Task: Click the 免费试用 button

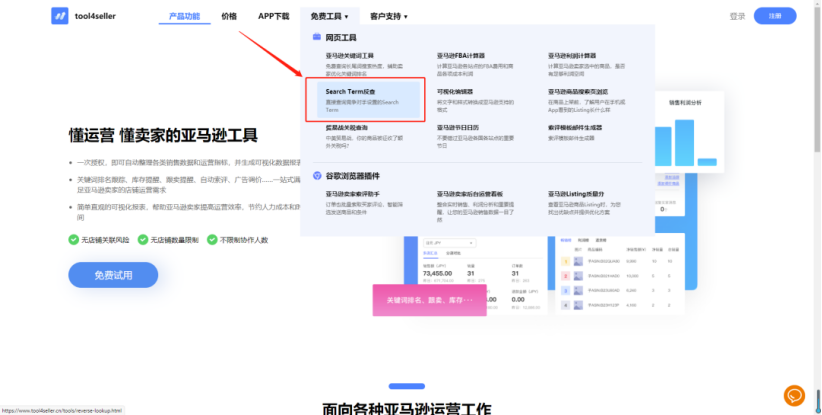Action: (113, 275)
